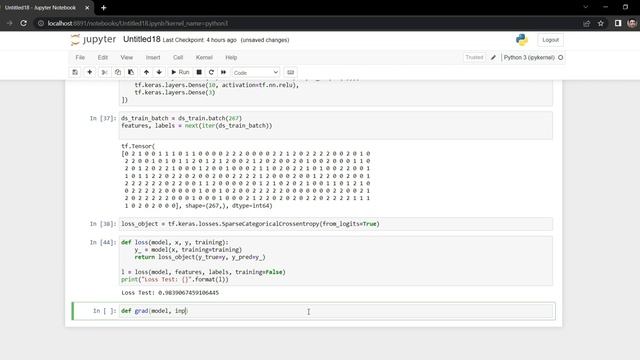Cut selected cells with scissors icon

(x=104, y=72)
